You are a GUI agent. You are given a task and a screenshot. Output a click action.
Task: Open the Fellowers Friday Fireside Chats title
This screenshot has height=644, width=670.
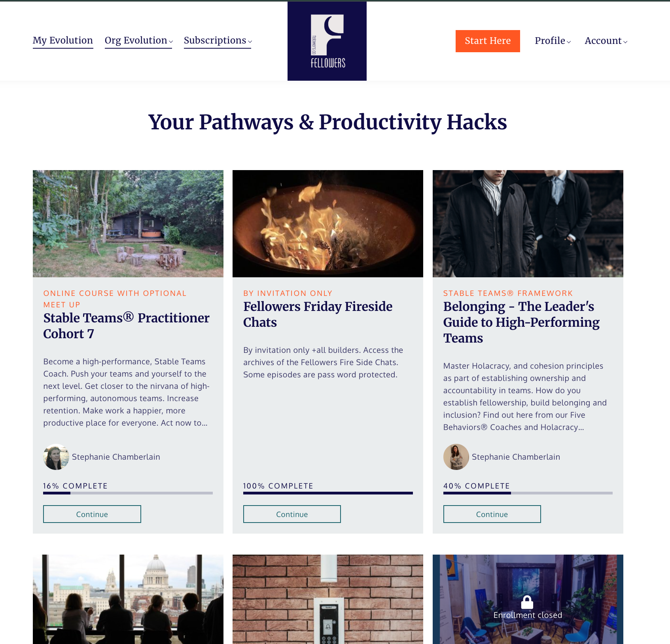pyautogui.click(x=318, y=314)
